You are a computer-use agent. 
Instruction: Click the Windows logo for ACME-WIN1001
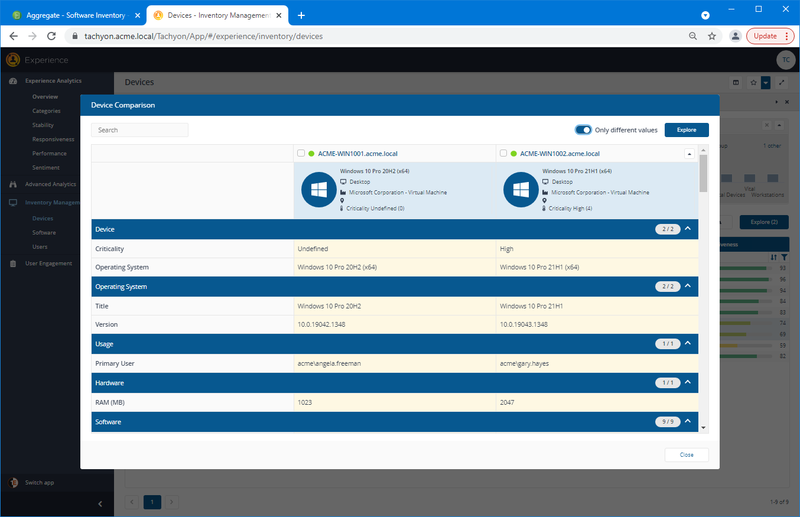tap(319, 190)
